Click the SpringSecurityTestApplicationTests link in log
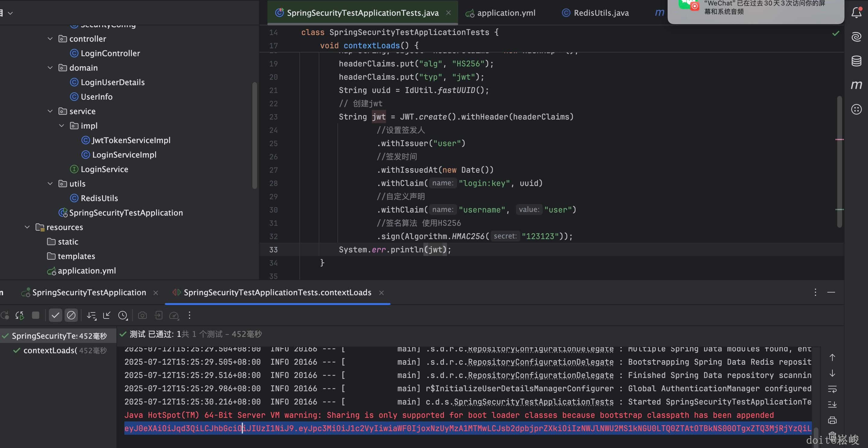 pyautogui.click(x=534, y=402)
